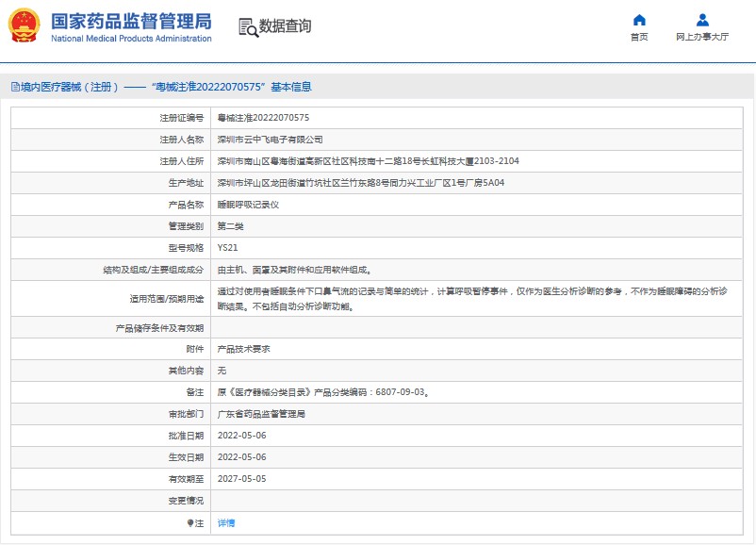Click approval date 2022-05-06 in 批准日期 row
The height and width of the screenshot is (545, 756).
pos(241,436)
